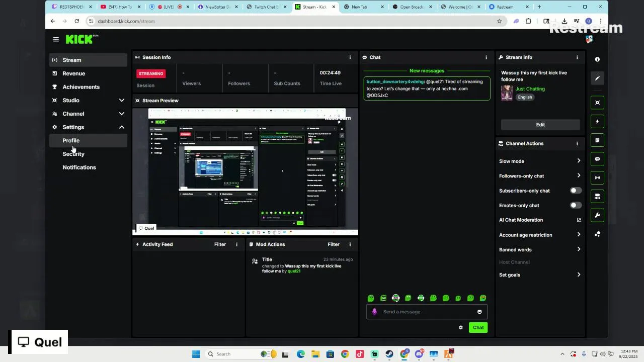Open Activity Feed three-dot options menu
This screenshot has width=644, height=362.
[237, 244]
